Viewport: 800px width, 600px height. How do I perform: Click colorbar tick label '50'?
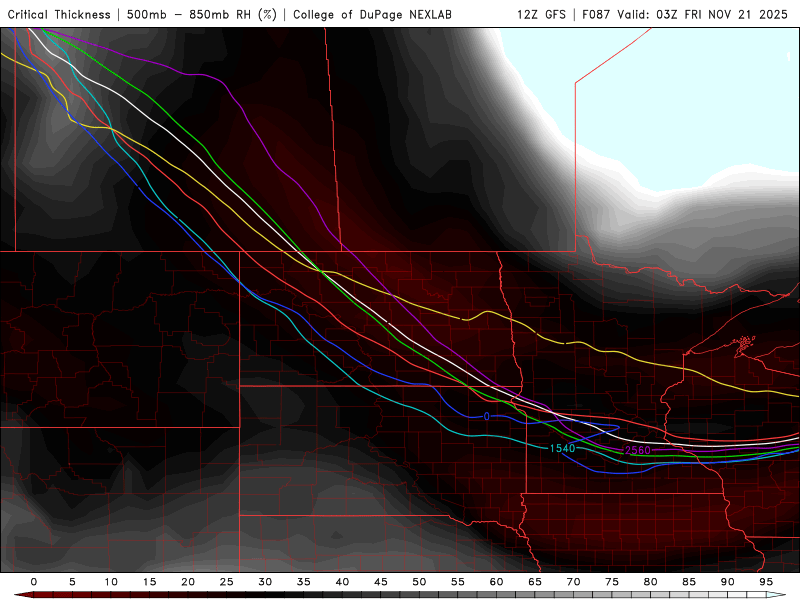pos(419,582)
